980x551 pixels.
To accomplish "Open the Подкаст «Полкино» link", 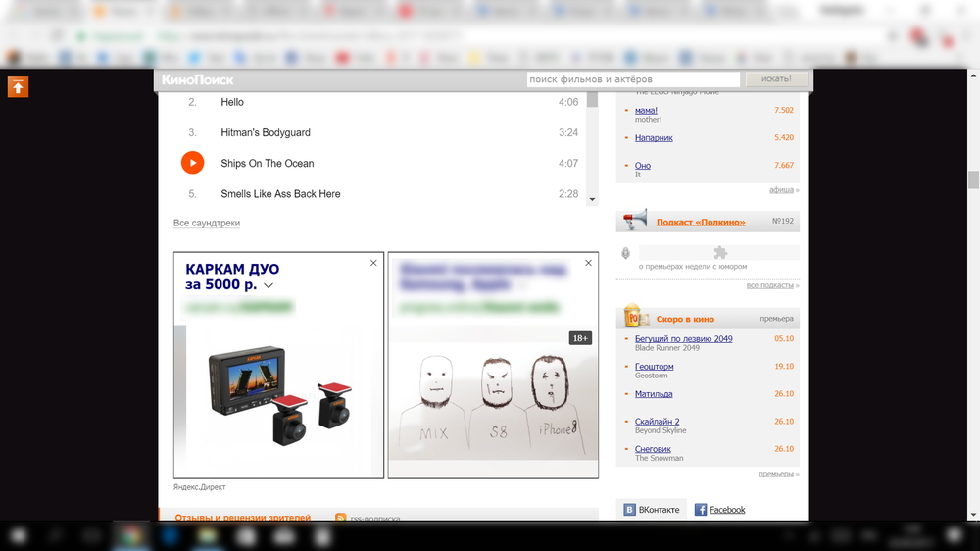I will point(701,222).
